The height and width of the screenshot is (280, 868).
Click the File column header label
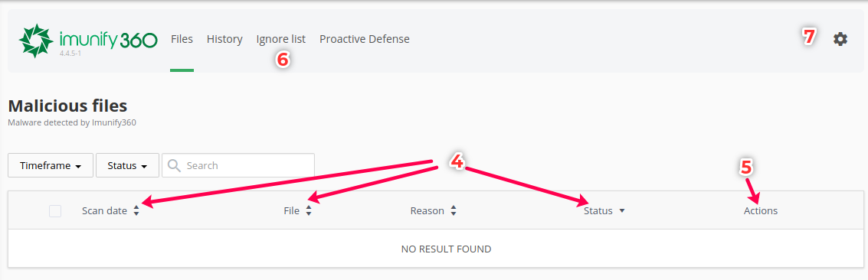click(291, 211)
